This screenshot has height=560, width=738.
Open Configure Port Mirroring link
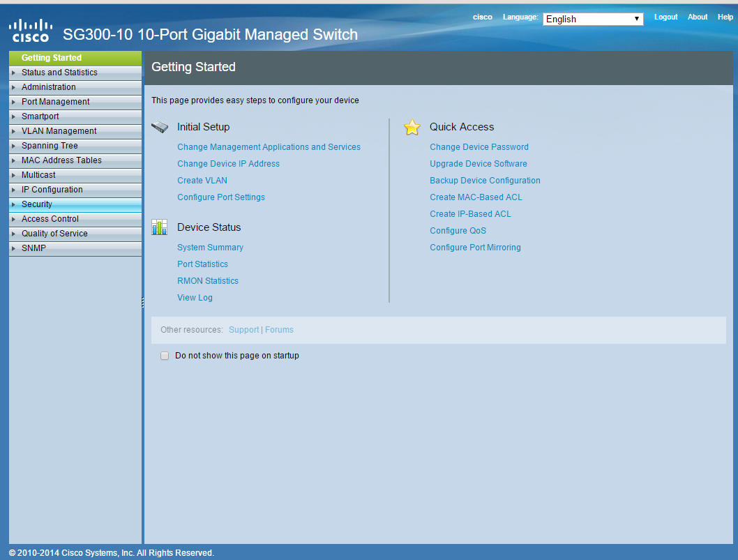pyautogui.click(x=475, y=248)
